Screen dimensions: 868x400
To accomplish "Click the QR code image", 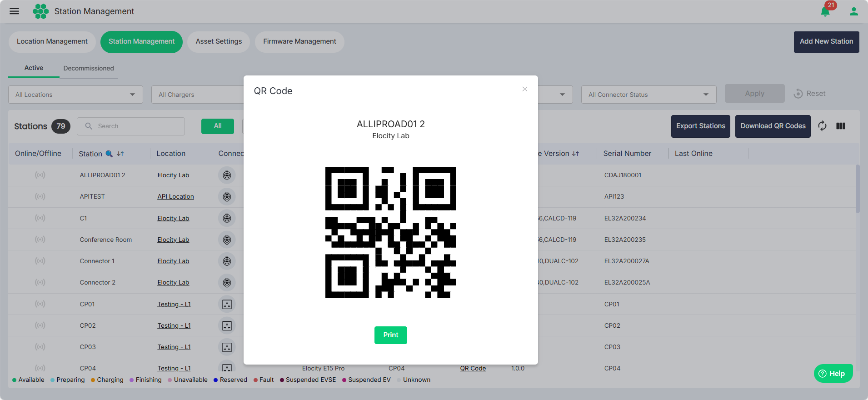I will (x=391, y=232).
